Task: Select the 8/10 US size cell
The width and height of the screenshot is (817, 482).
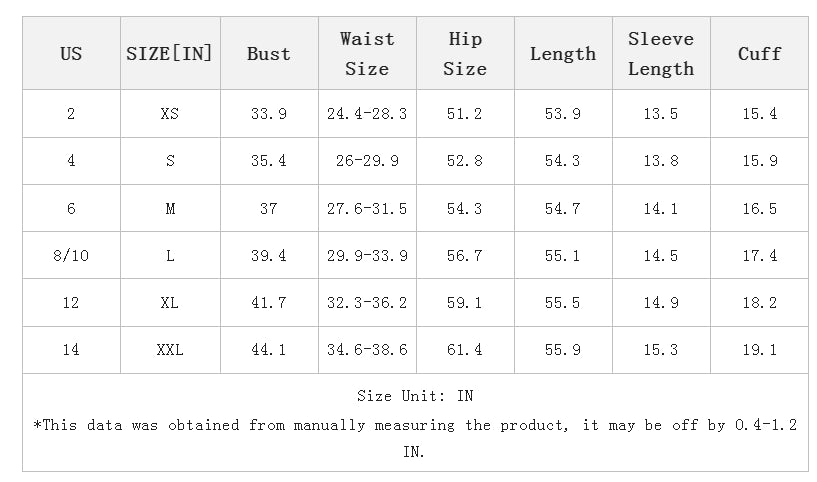Action: click(71, 256)
